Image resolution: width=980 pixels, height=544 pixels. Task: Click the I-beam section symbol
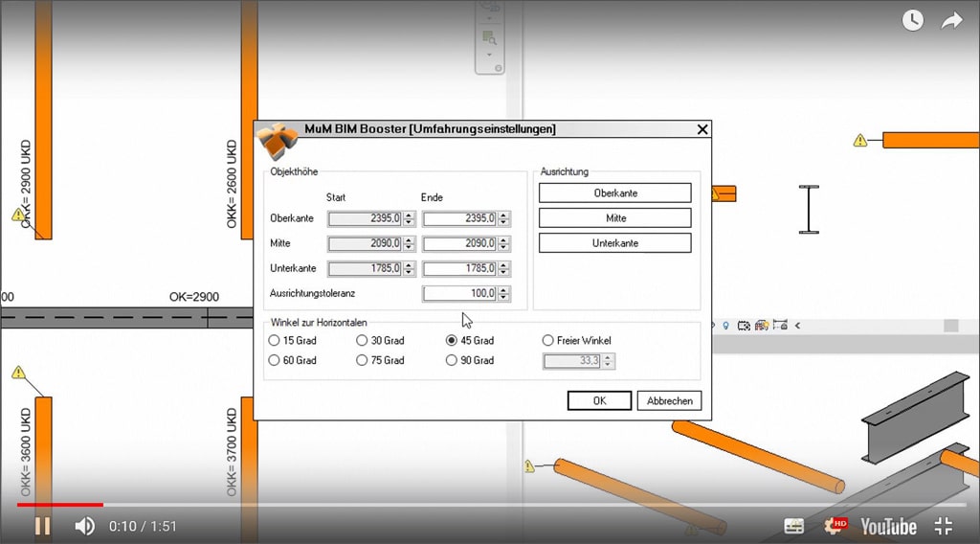[x=809, y=210]
